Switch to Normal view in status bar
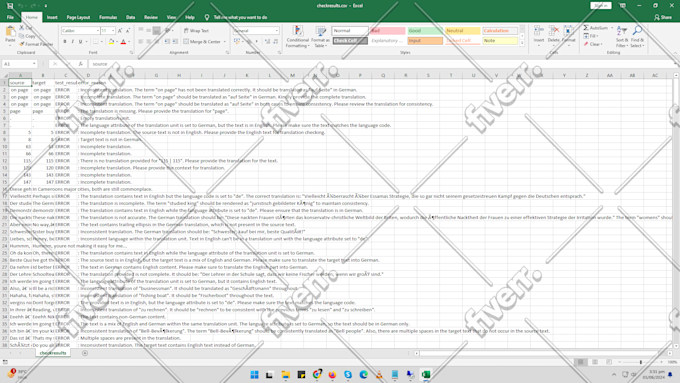680x383 pixels. click(581, 362)
